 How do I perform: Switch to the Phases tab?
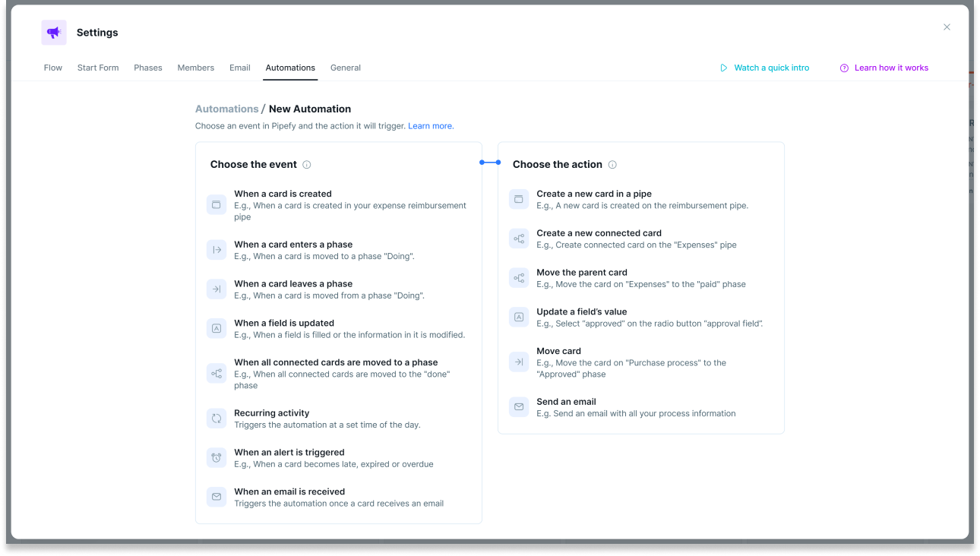point(148,68)
